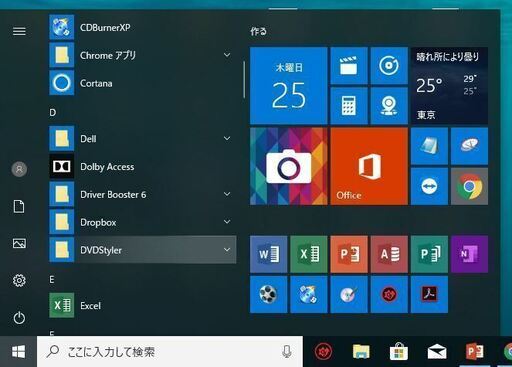Viewport: 512px width, 367px height.
Task: Open the Movies & TV clapperboard tile
Action: [x=349, y=65]
